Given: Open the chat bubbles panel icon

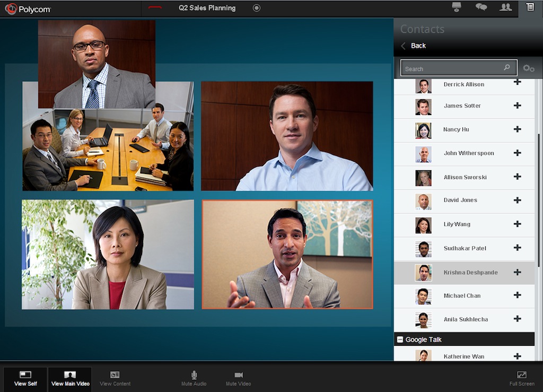Looking at the screenshot, I should (481, 7).
